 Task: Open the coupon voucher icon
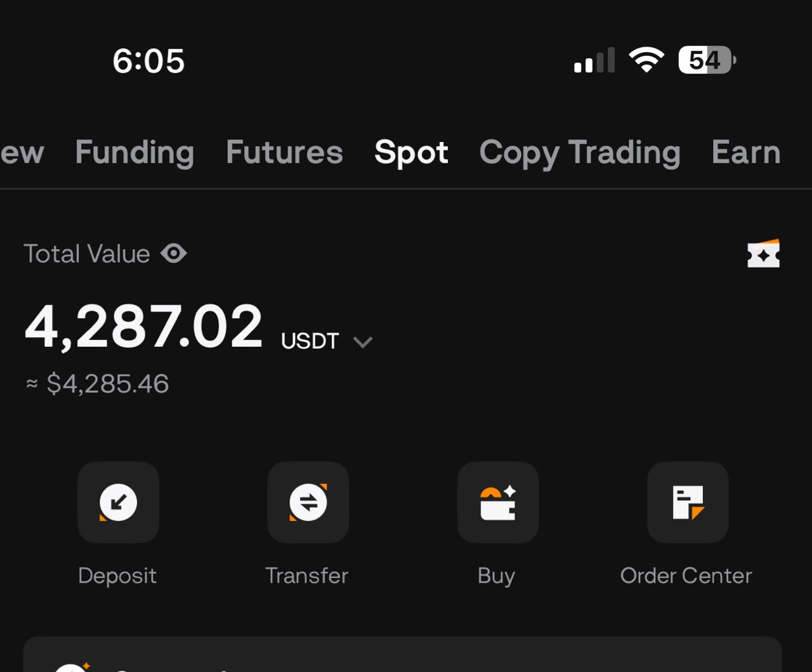coord(763,254)
